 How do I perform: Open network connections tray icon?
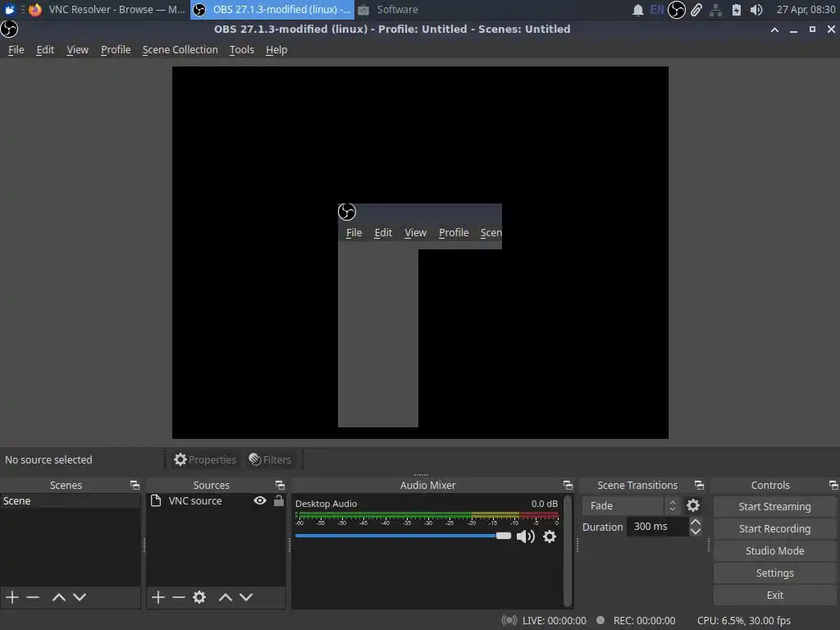point(715,10)
